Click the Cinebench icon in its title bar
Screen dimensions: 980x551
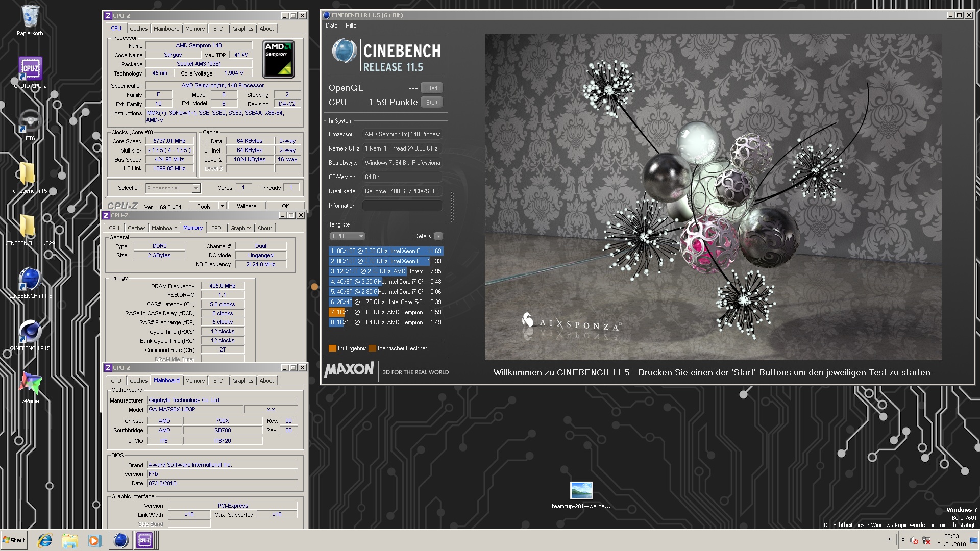327,15
